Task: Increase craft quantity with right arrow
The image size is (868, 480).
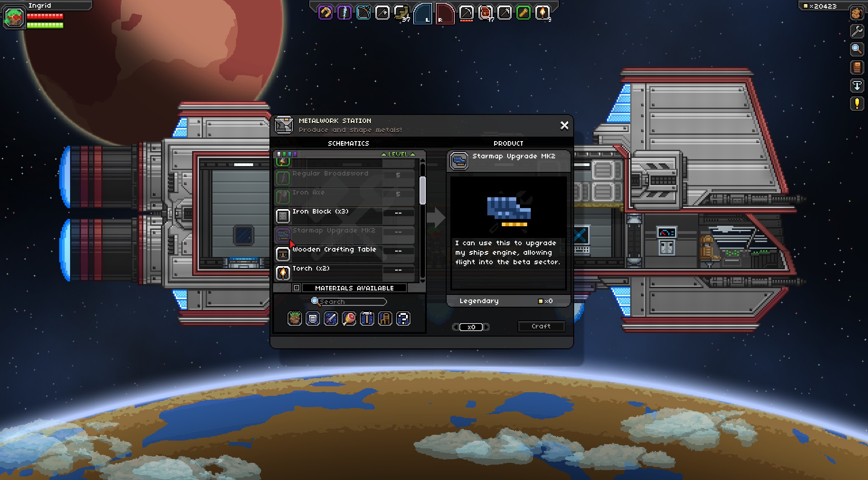Action: [x=486, y=327]
